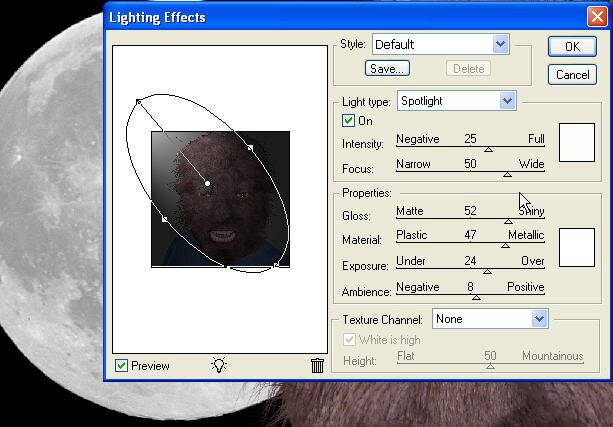This screenshot has width=613, height=427.
Task: Click the Exposure slider handle
Action: click(x=487, y=271)
